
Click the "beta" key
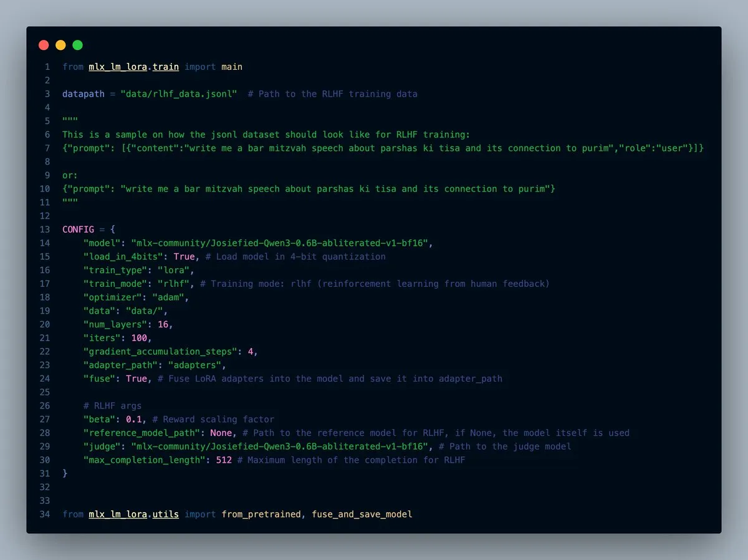point(100,419)
